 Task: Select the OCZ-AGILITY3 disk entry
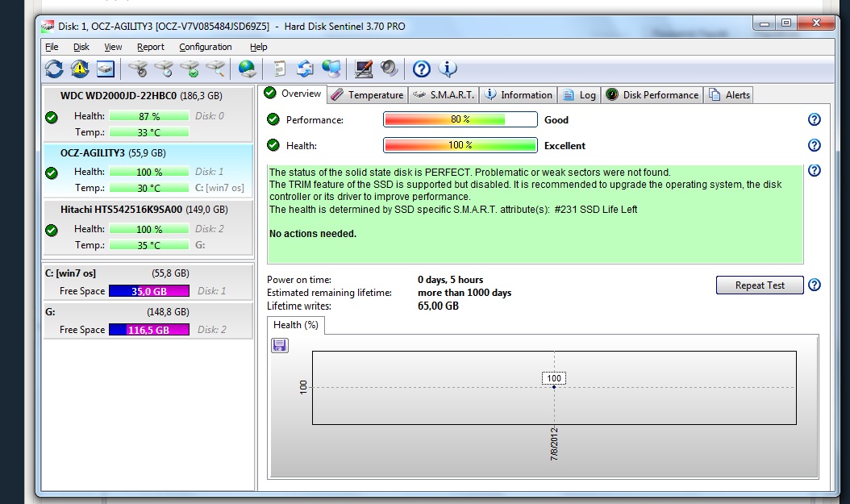click(148, 170)
